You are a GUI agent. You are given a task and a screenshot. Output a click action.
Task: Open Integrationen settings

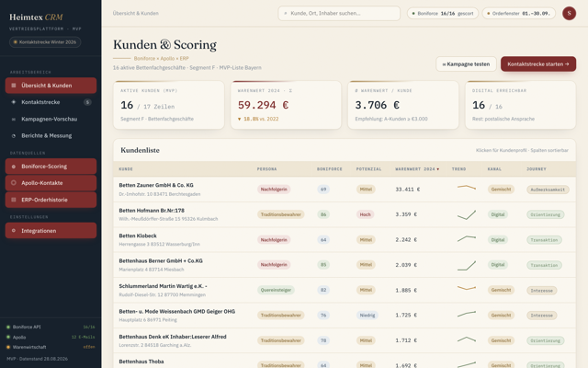point(51,231)
